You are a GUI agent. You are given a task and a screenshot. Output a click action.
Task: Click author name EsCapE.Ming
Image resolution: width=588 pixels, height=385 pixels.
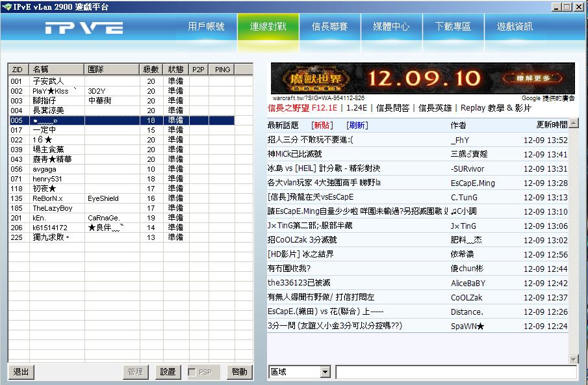pos(472,183)
